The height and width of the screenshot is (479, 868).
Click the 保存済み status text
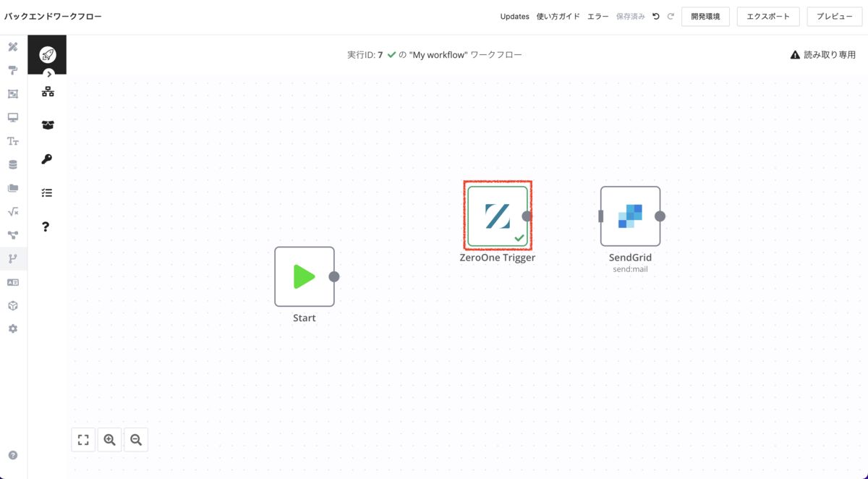coord(631,17)
